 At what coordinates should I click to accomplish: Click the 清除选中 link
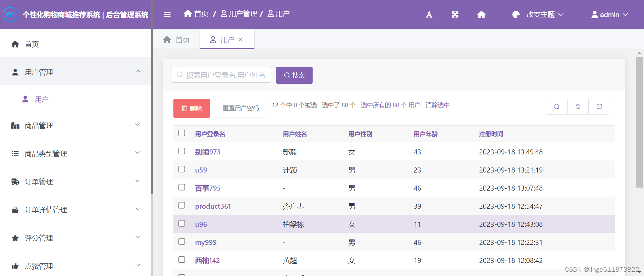pyautogui.click(x=438, y=105)
